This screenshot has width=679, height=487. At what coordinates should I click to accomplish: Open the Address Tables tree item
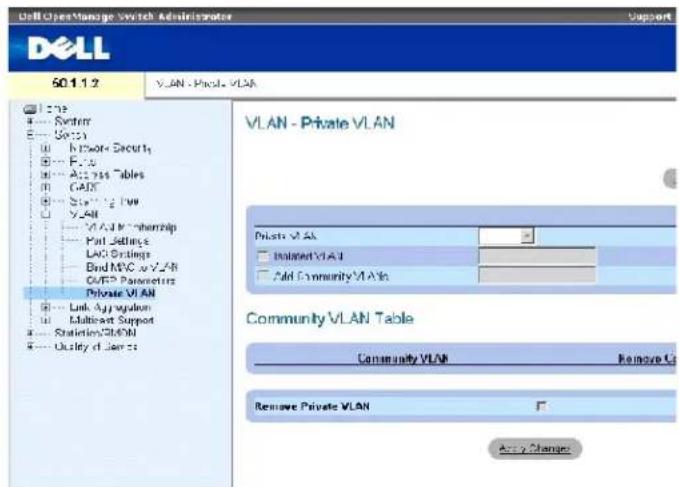click(x=107, y=175)
